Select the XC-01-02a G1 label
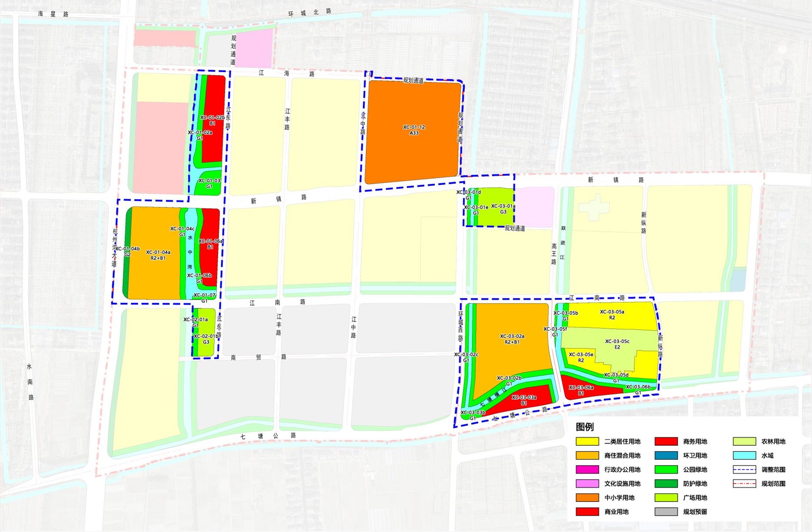 (200, 135)
